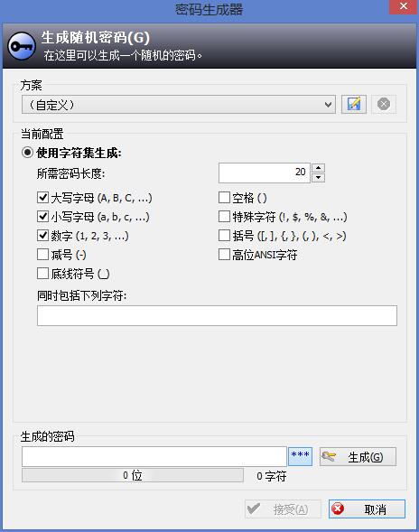Enable 减号 (-) checkbox
This screenshot has width=419, height=532.
click(42, 254)
